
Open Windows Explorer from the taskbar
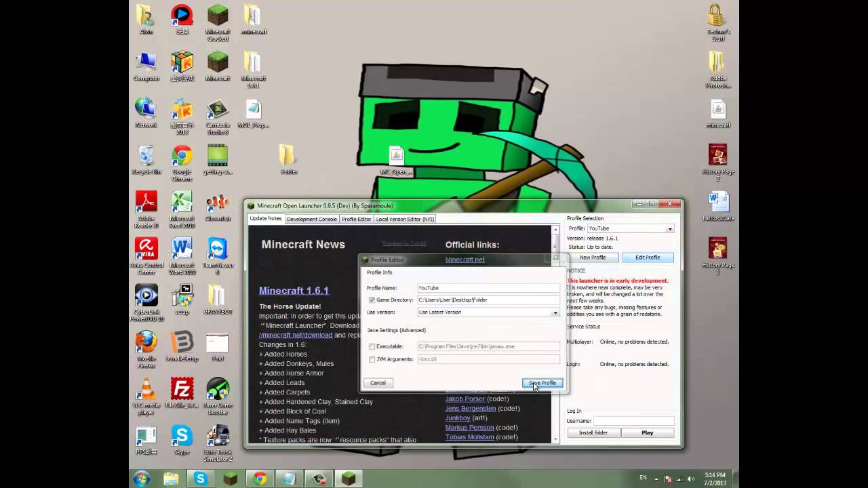(171, 479)
